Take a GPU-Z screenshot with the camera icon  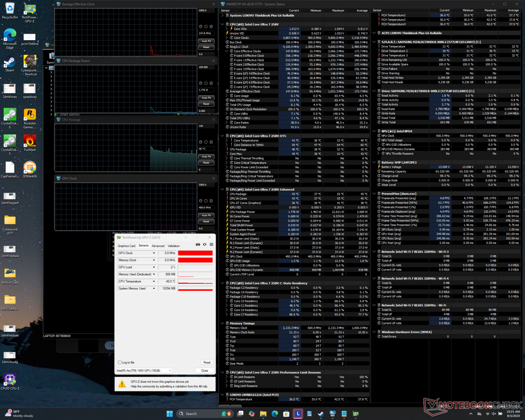[198, 245]
